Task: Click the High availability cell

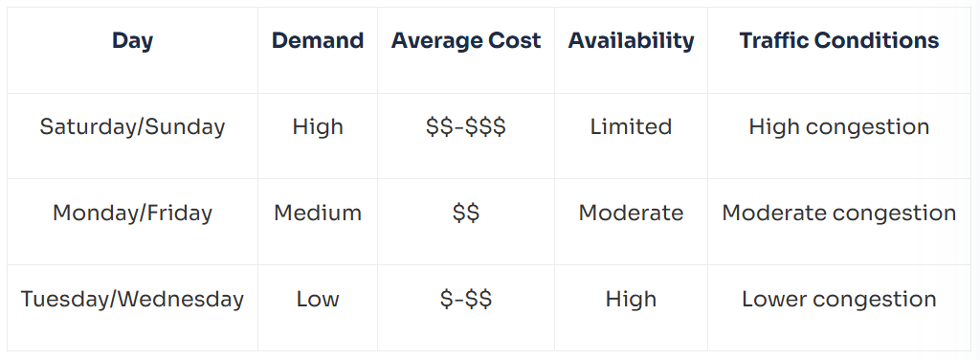Action: tap(632, 300)
